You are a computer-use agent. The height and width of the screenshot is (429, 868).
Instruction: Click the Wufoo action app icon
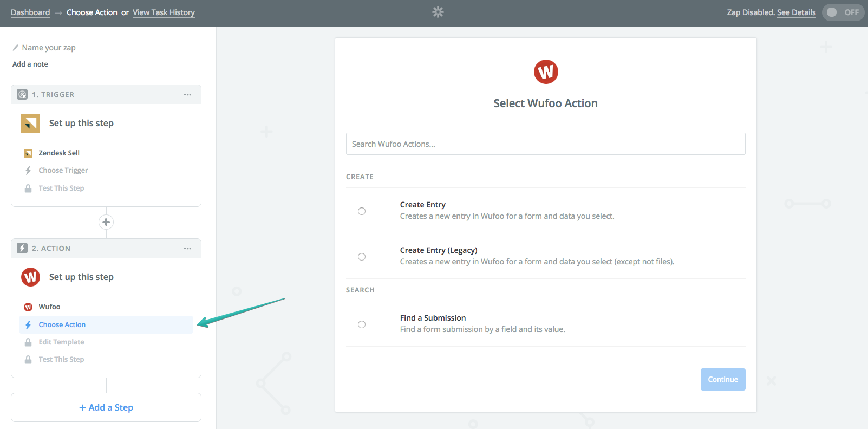pyautogui.click(x=30, y=277)
